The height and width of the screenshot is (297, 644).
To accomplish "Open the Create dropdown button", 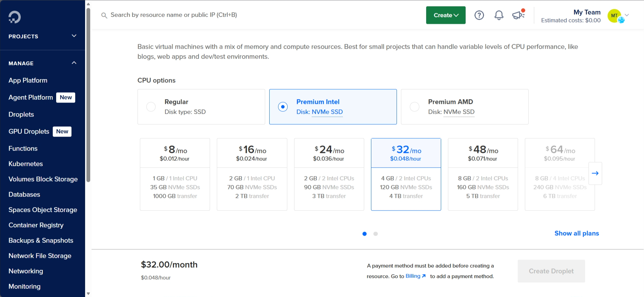I will tap(446, 15).
